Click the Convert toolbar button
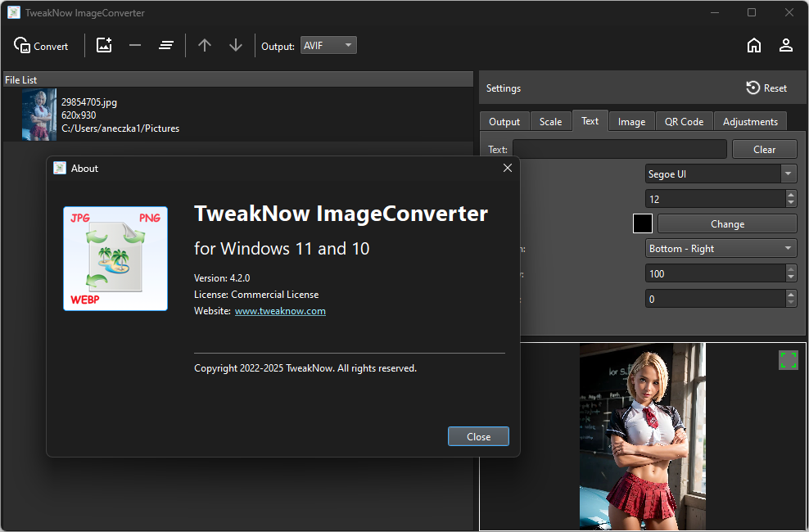This screenshot has height=532, width=809. (x=41, y=46)
